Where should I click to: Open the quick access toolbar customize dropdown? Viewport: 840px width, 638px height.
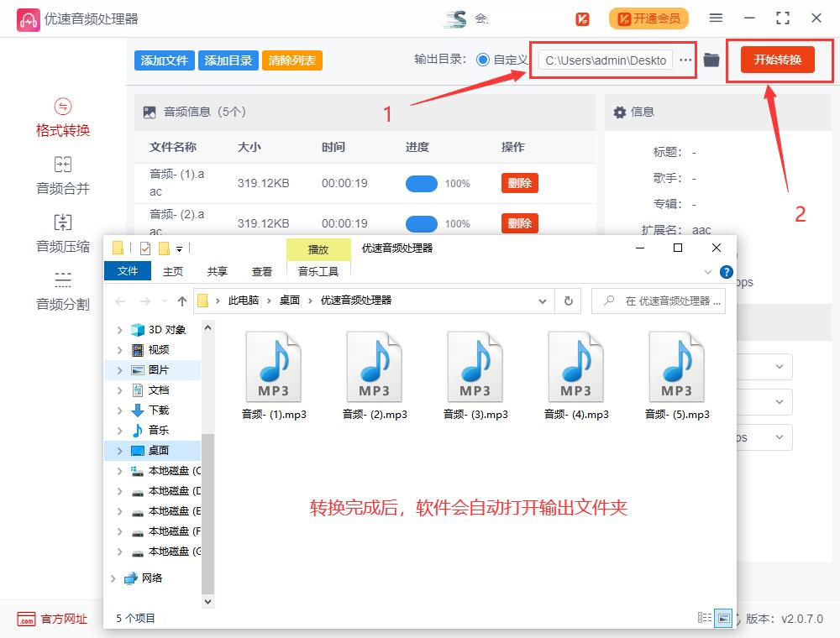tap(180, 248)
